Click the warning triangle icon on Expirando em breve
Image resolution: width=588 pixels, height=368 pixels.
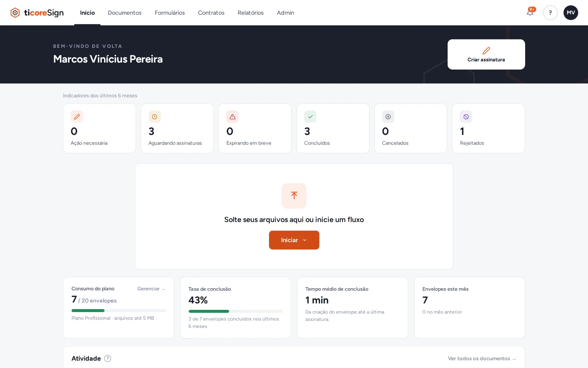pos(233,117)
